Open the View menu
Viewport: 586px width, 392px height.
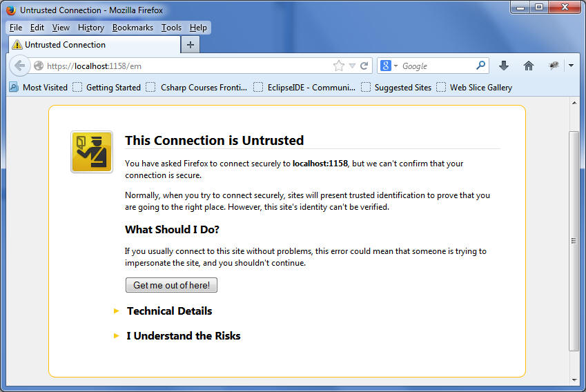61,28
